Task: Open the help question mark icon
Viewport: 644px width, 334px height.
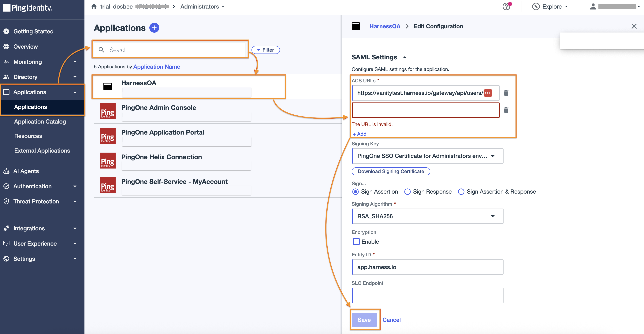Action: coord(506,6)
